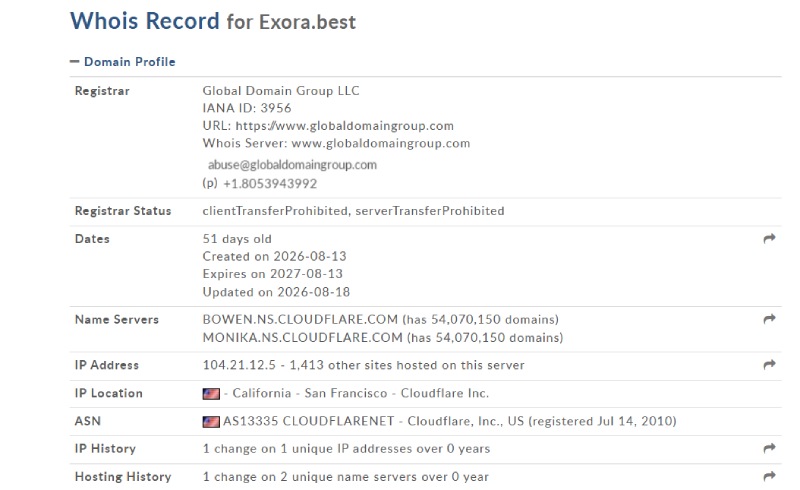Click the IP address 104.21.12.5
The image size is (800, 490).
[x=239, y=365]
